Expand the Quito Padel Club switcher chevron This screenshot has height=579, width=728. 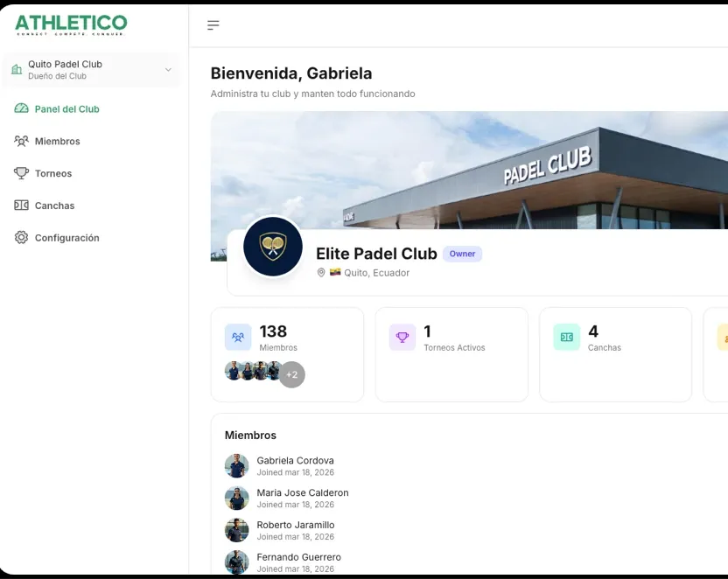pyautogui.click(x=168, y=70)
